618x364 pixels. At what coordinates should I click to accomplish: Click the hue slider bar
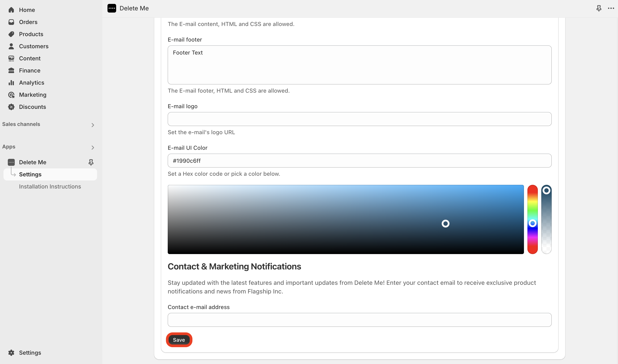pos(533,219)
